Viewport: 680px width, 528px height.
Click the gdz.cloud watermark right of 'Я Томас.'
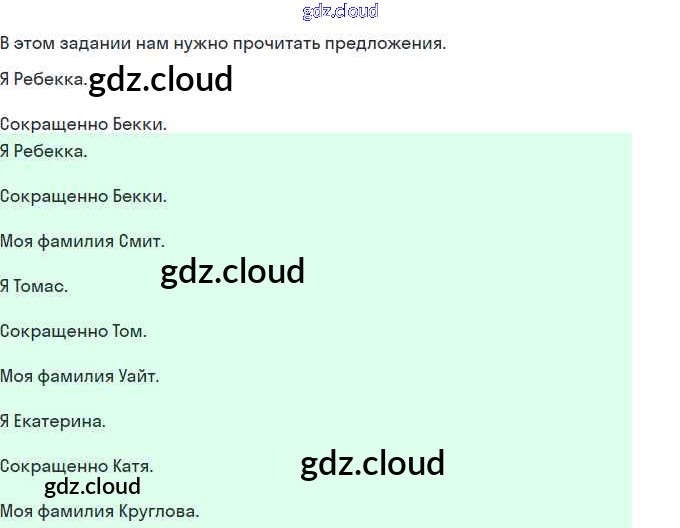(x=232, y=271)
